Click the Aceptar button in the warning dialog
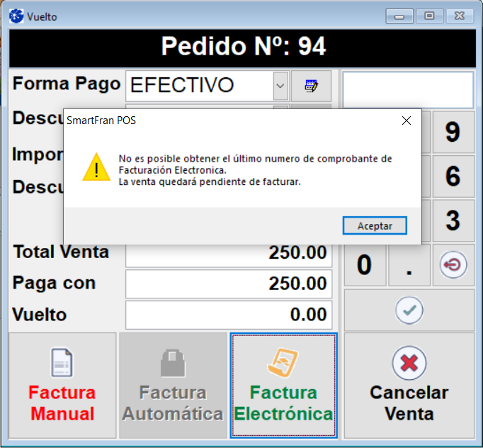The image size is (483, 448). pyautogui.click(x=375, y=225)
